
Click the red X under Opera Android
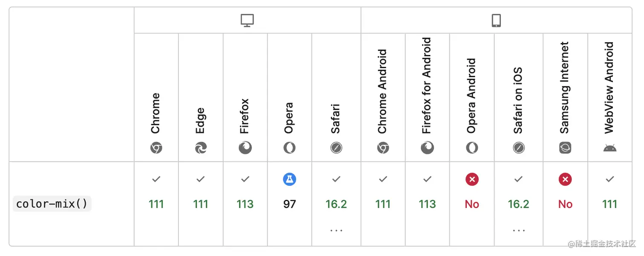pos(471,179)
